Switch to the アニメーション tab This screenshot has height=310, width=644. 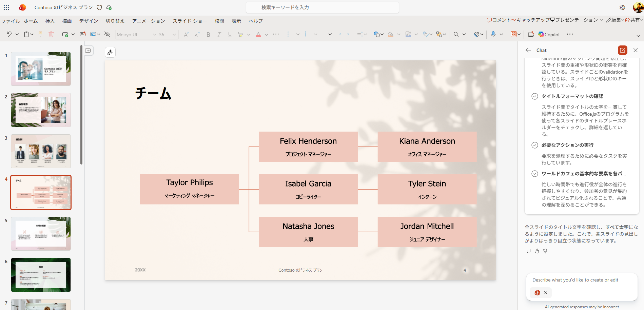[x=149, y=21]
